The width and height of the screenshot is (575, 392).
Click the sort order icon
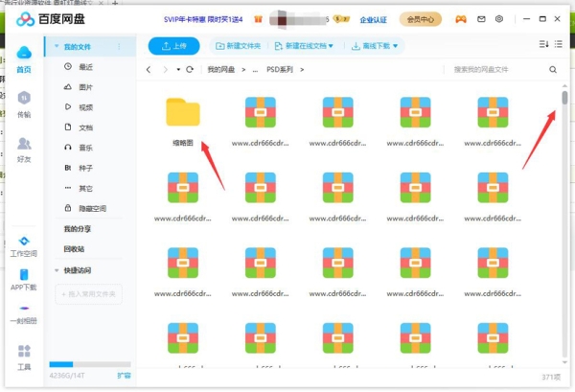point(543,44)
